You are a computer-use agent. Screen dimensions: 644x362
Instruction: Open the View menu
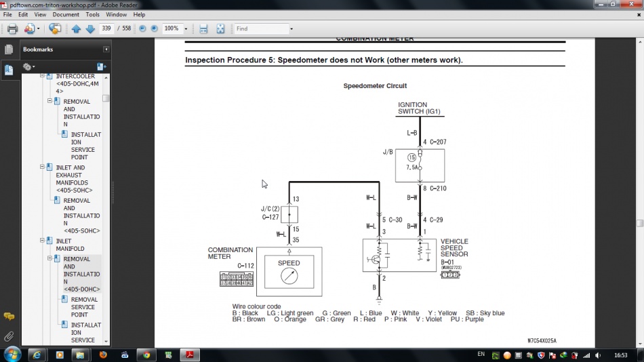[40, 14]
